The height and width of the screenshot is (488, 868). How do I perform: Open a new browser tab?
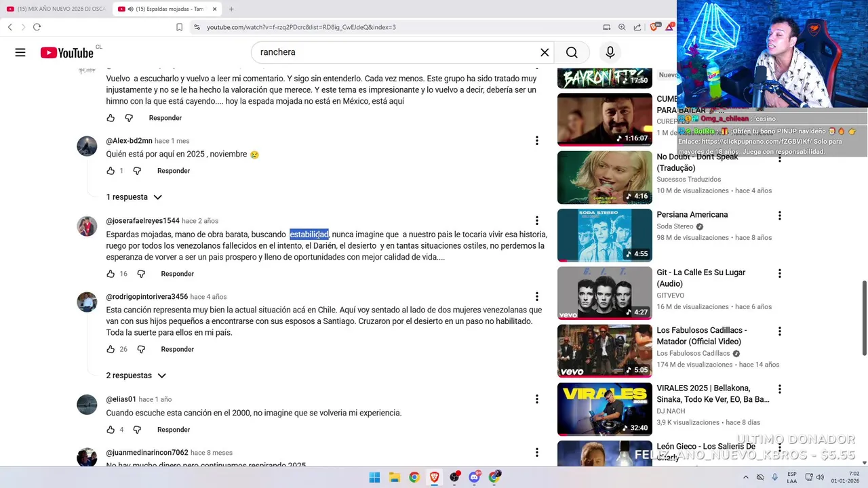(231, 9)
